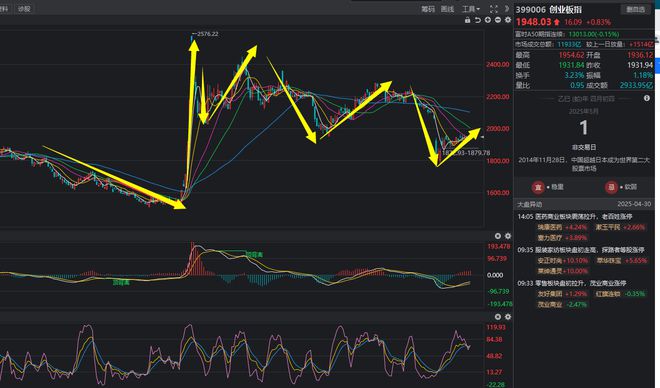Select the 画线 drawing menu item

click(x=447, y=9)
